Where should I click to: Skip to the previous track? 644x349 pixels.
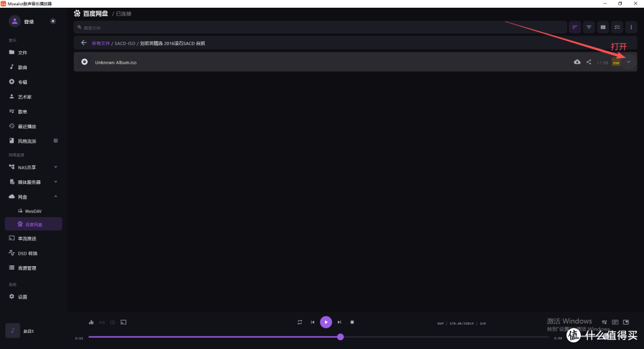312,322
